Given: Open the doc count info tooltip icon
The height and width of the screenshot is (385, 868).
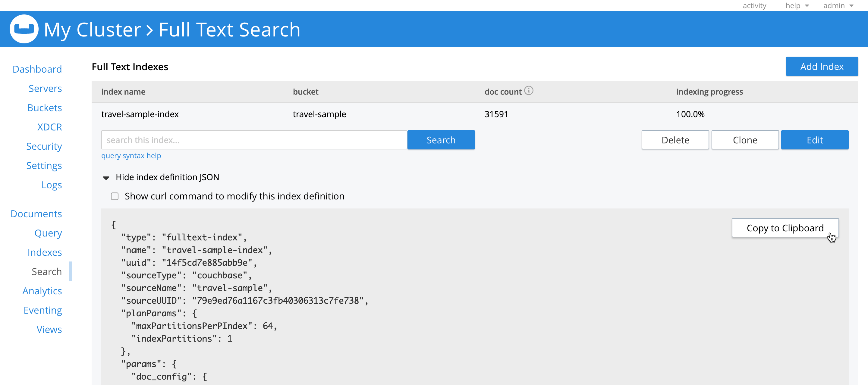Looking at the screenshot, I should (x=529, y=91).
